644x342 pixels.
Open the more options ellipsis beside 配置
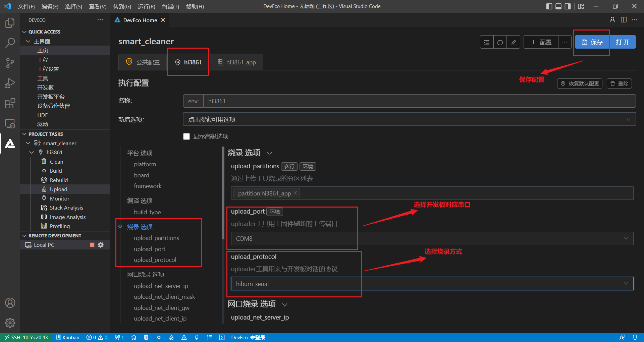click(565, 42)
